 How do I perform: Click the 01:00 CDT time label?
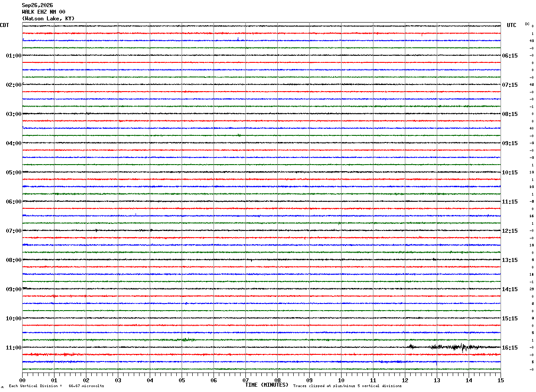coord(13,56)
